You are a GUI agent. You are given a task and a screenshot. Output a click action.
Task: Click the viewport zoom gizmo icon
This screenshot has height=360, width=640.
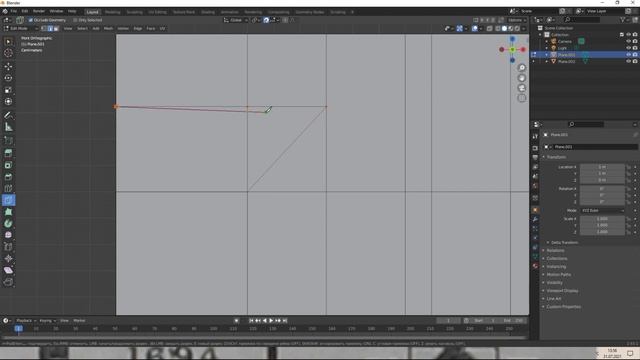522,68
